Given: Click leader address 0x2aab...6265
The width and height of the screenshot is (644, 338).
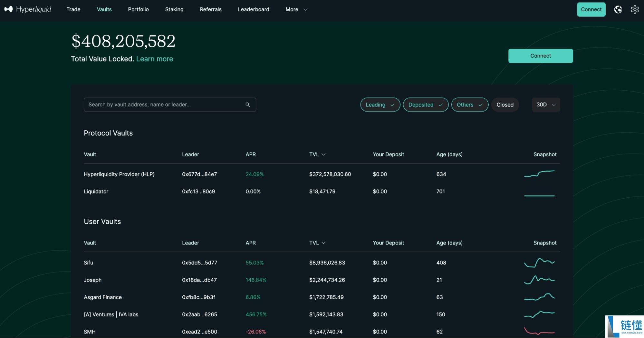Looking at the screenshot, I should pyautogui.click(x=200, y=314).
